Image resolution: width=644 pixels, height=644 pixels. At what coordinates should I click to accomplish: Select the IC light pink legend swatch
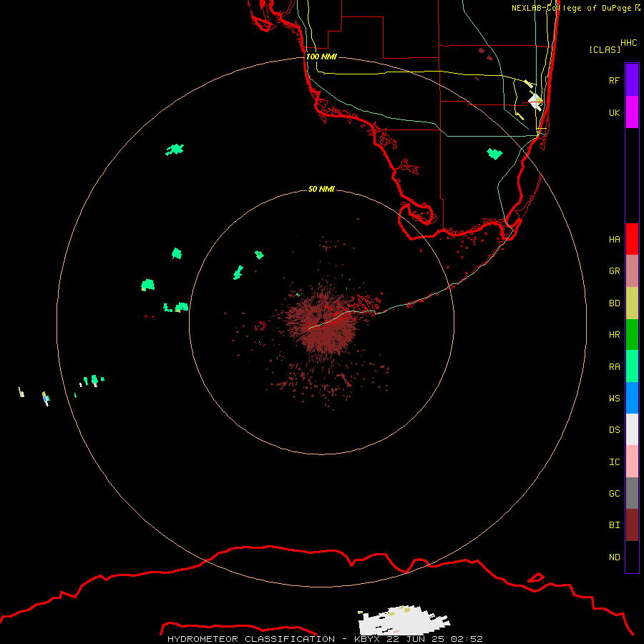pyautogui.click(x=632, y=462)
